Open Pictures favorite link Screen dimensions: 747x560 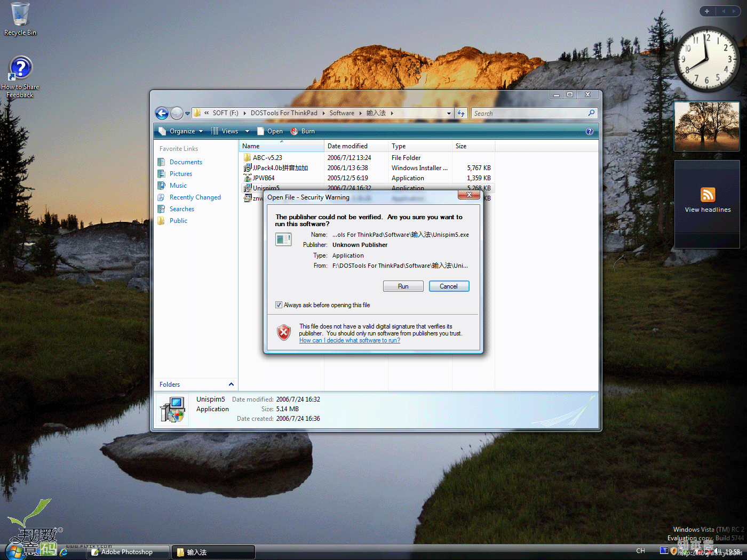(x=181, y=174)
